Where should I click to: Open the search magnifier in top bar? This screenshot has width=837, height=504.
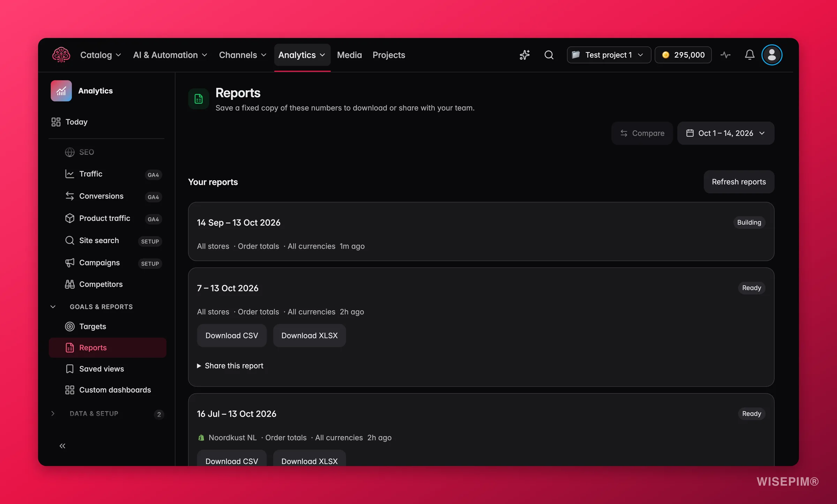[549, 55]
